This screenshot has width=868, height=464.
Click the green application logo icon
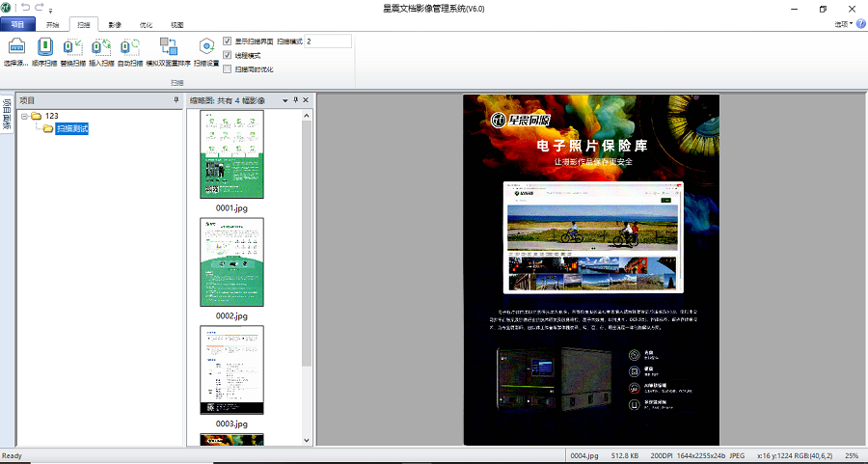coord(6,8)
